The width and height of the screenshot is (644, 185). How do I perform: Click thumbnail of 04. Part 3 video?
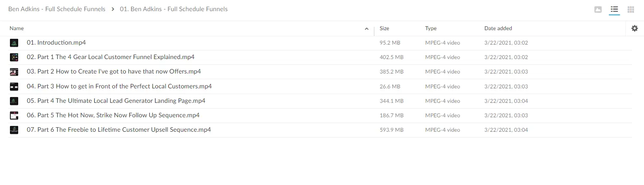tap(14, 87)
